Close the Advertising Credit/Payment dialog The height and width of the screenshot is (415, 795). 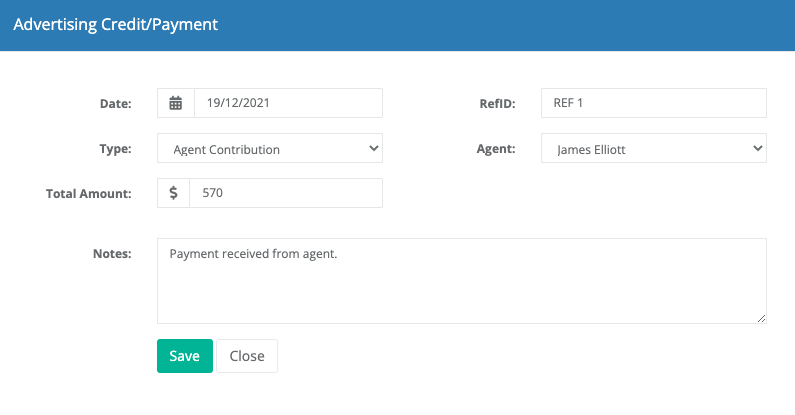pos(247,356)
